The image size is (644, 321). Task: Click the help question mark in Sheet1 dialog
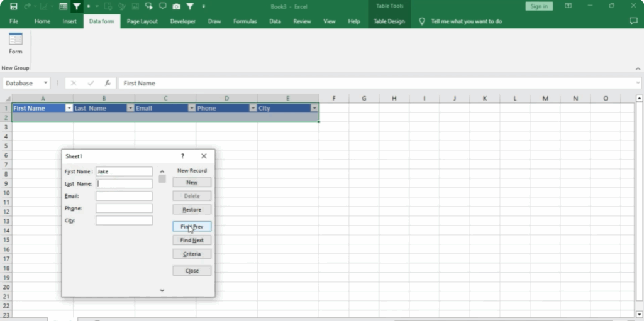183,156
